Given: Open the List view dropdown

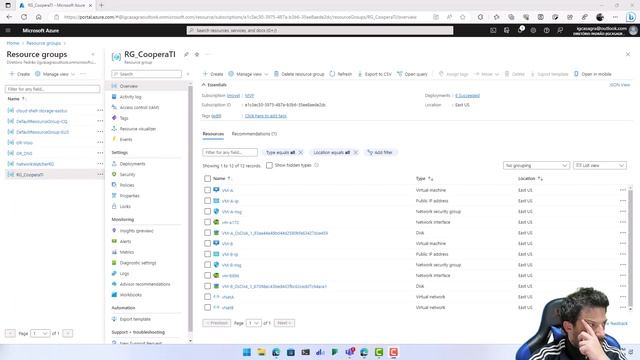Looking at the screenshot, I should [600, 165].
